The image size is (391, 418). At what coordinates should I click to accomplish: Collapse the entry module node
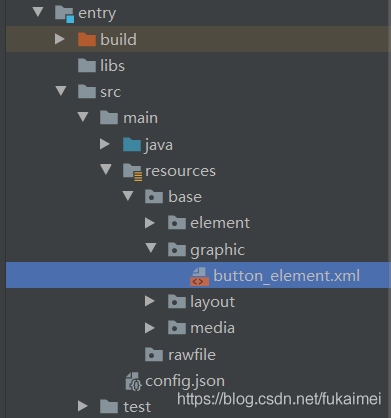[38, 12]
